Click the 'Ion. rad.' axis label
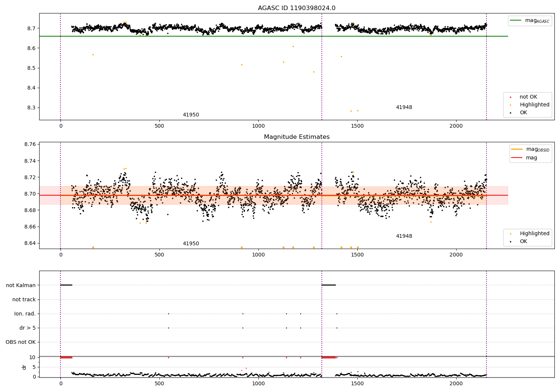The width and height of the screenshot is (560, 392). pyautogui.click(x=25, y=314)
